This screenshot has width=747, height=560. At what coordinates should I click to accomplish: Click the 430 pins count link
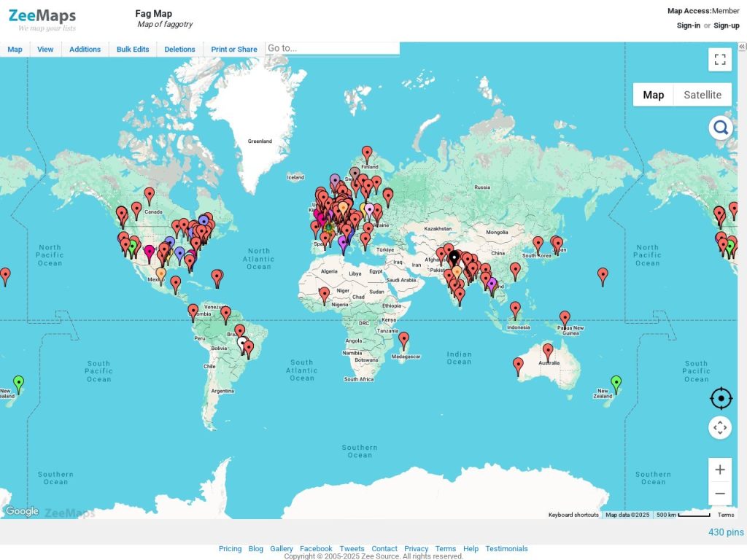pyautogui.click(x=725, y=532)
